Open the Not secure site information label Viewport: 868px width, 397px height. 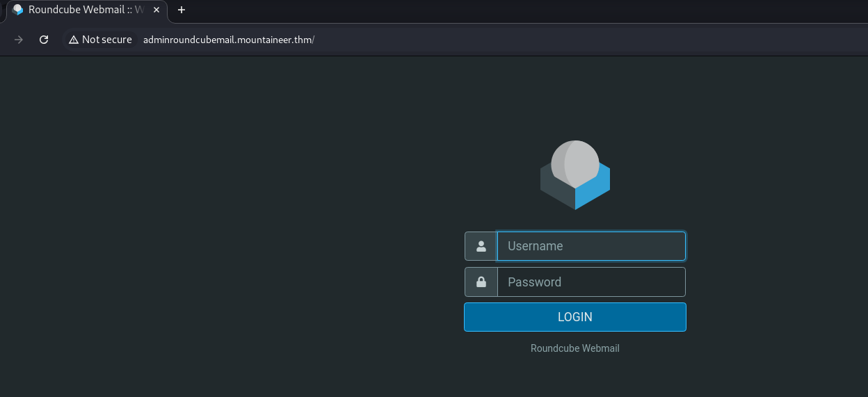click(x=106, y=40)
